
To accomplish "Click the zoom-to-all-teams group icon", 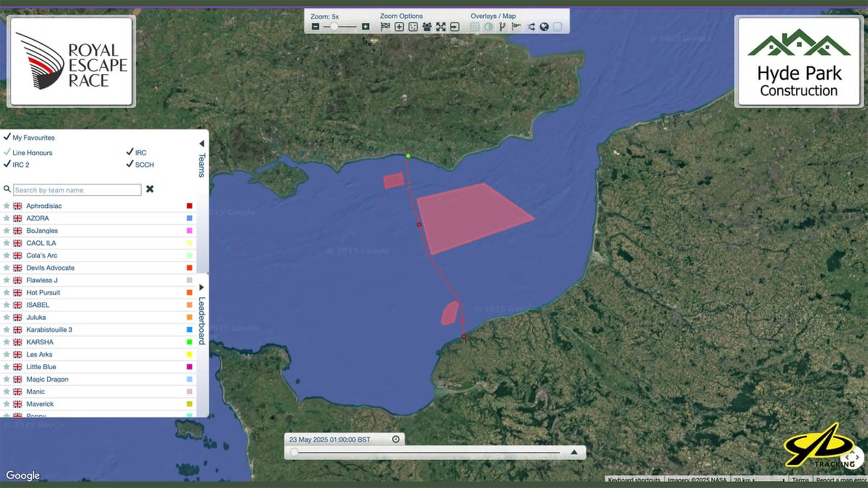I will point(427,27).
